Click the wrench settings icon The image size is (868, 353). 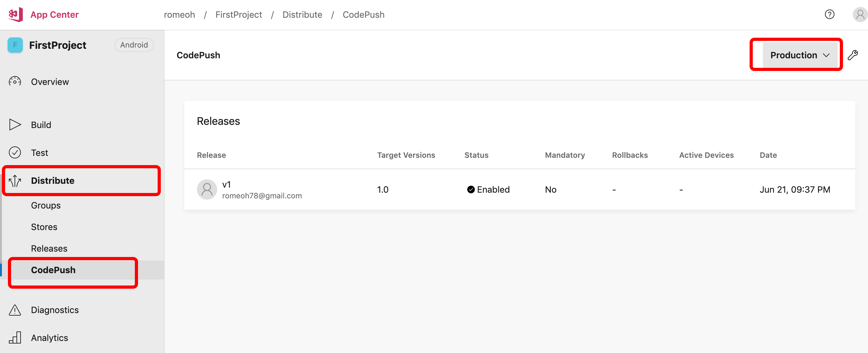(853, 55)
